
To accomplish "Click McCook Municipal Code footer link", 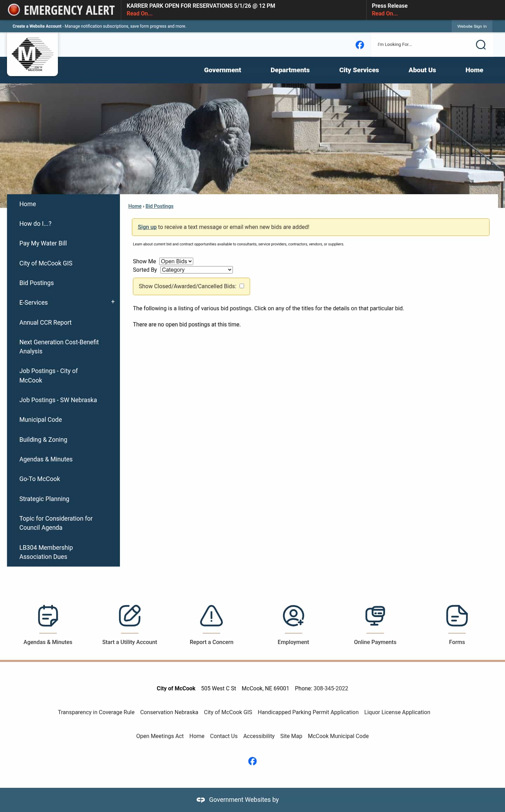I will tap(338, 736).
